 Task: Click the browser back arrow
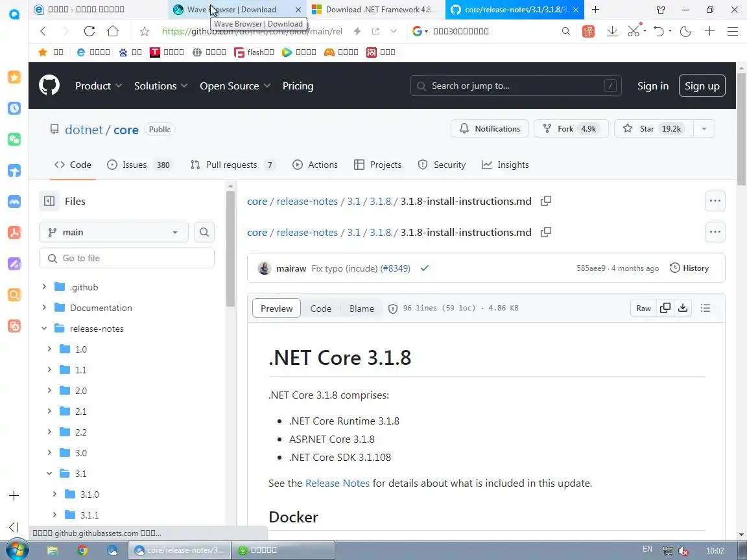[x=43, y=31]
